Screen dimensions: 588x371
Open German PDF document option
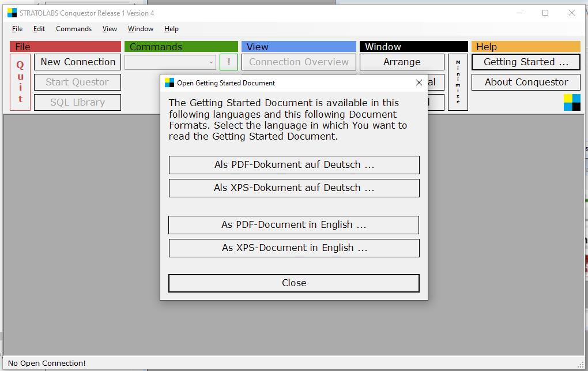click(x=294, y=165)
